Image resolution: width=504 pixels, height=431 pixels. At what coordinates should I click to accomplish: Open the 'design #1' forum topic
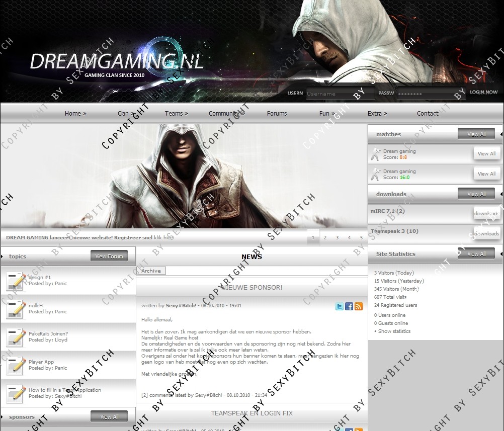tap(40, 277)
